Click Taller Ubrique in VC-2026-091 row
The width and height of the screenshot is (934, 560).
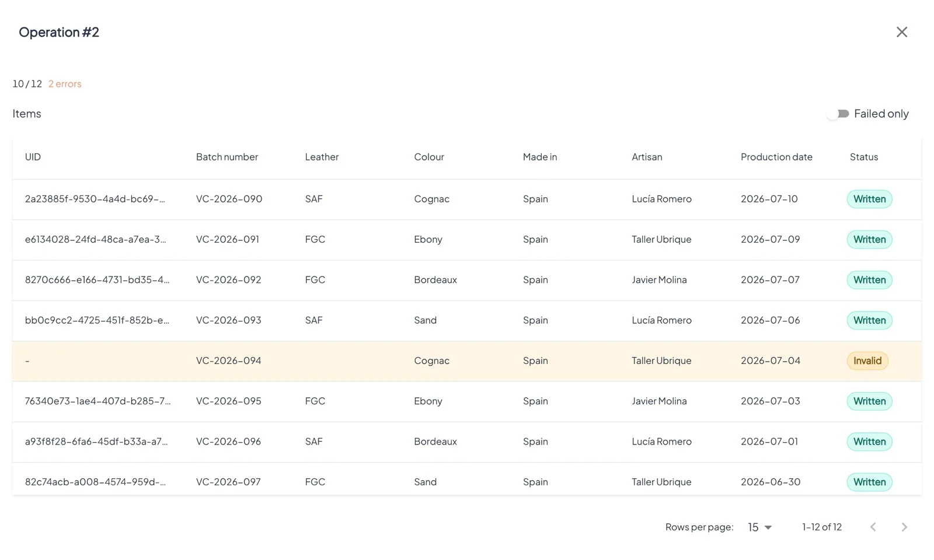(x=661, y=240)
